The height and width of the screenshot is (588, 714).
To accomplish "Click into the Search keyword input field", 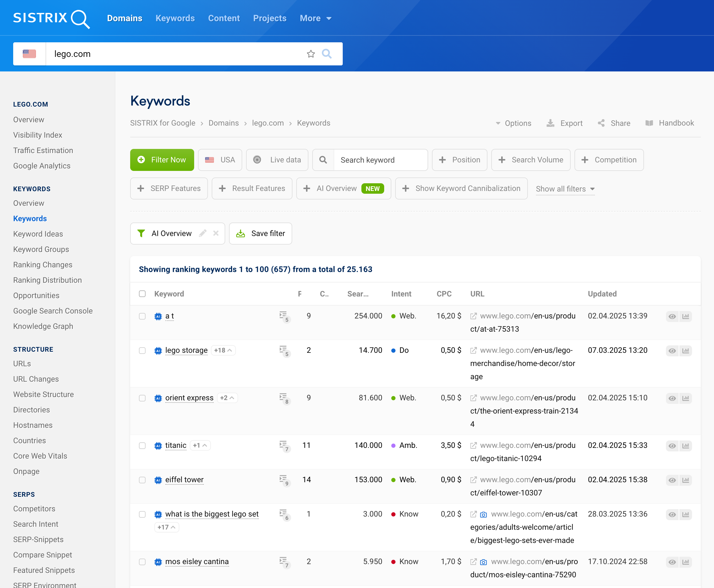I will [x=380, y=160].
